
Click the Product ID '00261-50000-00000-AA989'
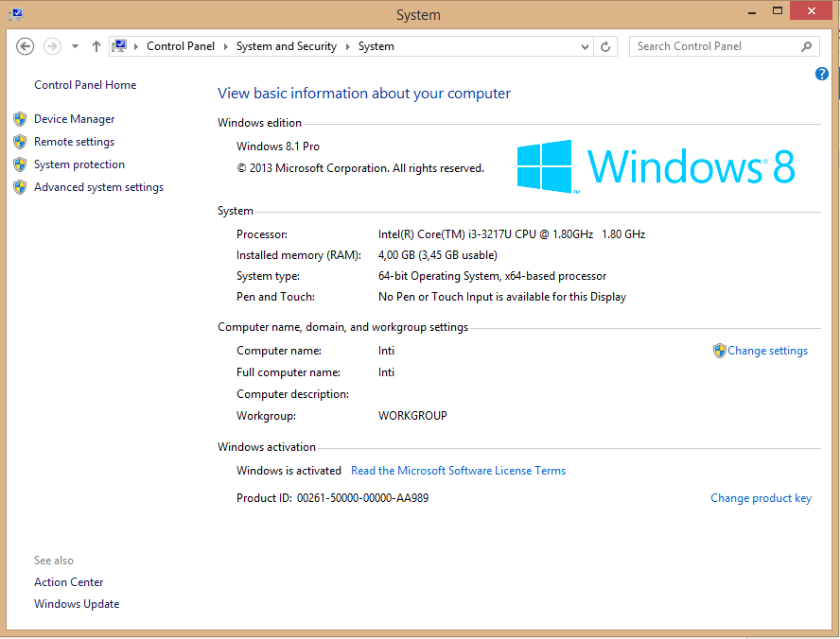pos(362,498)
